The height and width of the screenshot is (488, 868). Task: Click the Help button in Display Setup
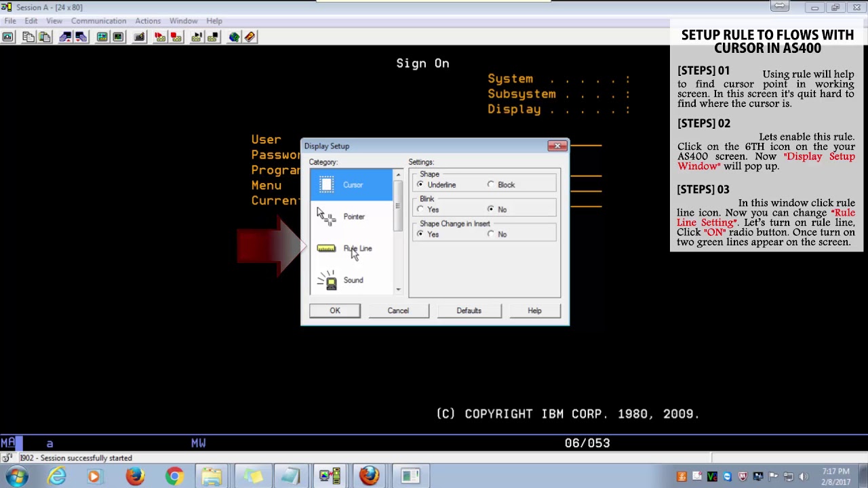tap(534, 310)
